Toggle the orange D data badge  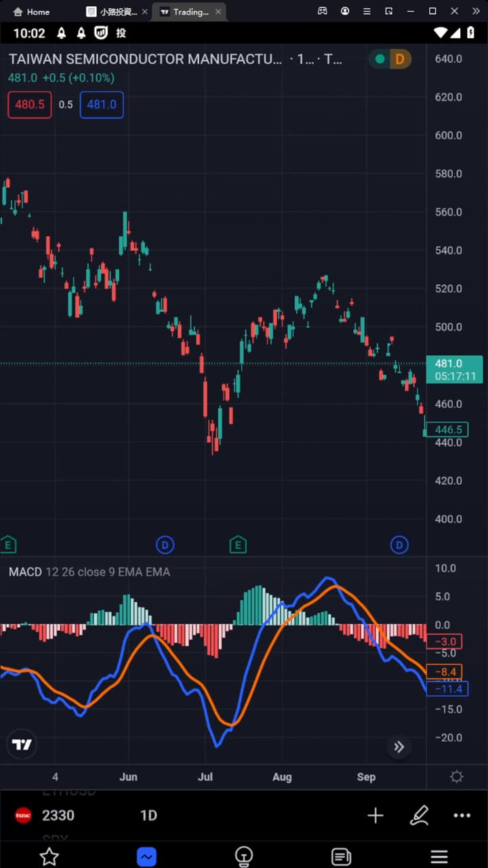400,59
